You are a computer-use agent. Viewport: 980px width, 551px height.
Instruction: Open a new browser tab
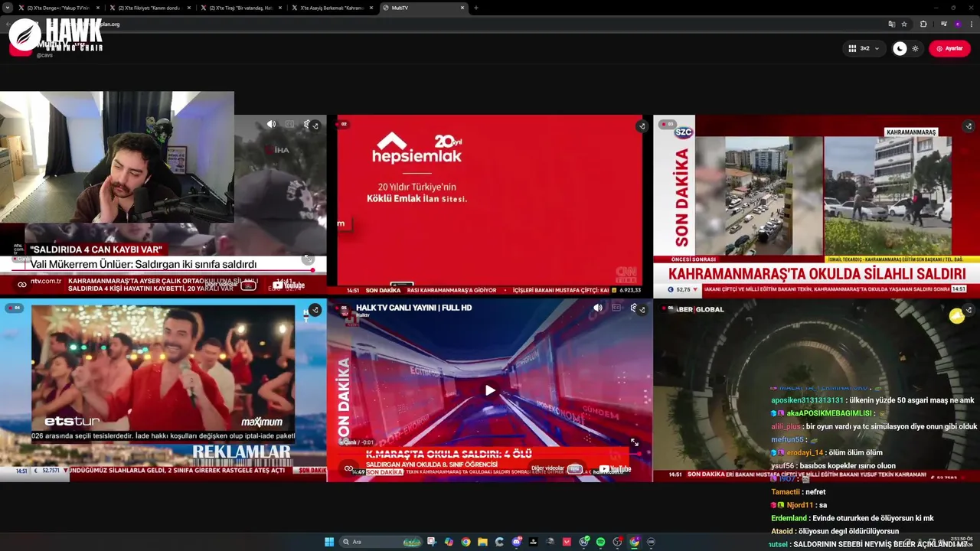pos(476,8)
